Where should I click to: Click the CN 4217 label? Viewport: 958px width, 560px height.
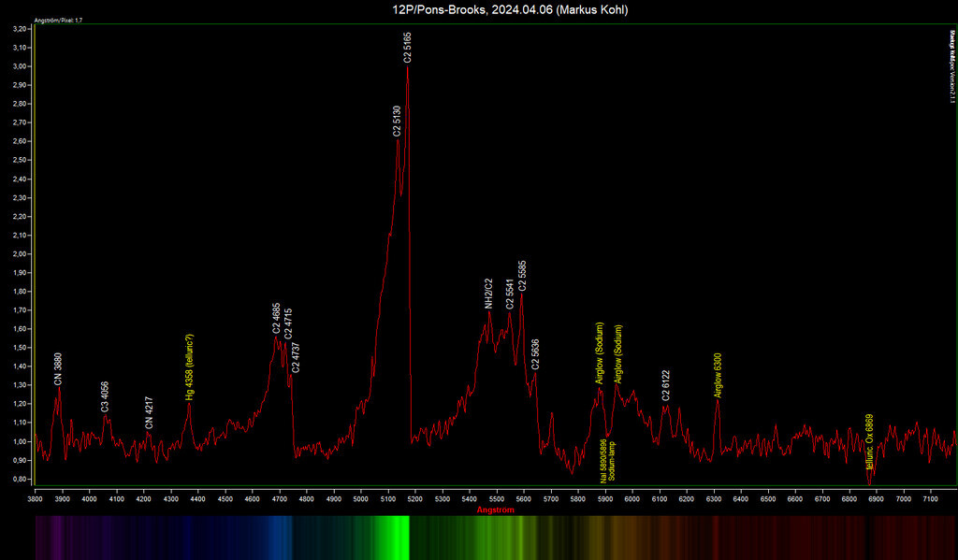(149, 413)
